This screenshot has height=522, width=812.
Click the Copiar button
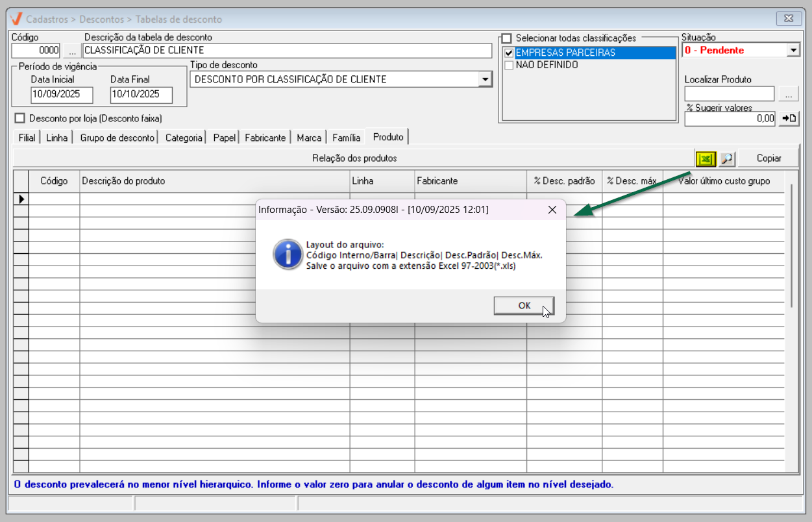(x=769, y=158)
